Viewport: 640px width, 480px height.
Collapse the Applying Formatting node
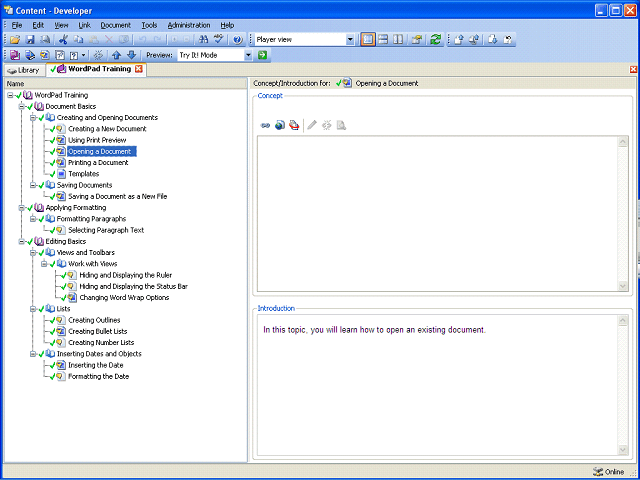coord(22,208)
